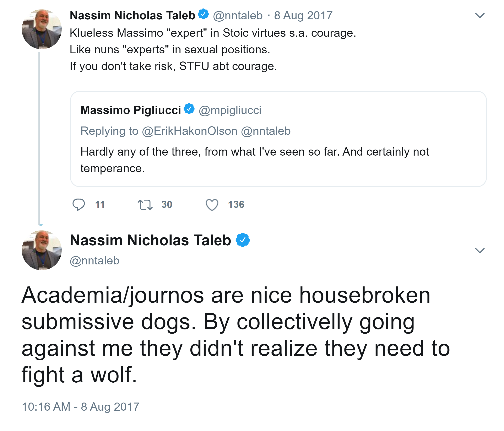Click the reply speech bubble icon
This screenshot has width=504, height=431.
[78, 204]
